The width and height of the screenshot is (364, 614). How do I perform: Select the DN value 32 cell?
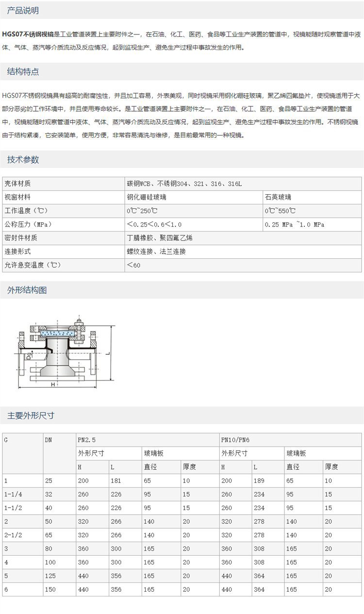(x=59, y=494)
